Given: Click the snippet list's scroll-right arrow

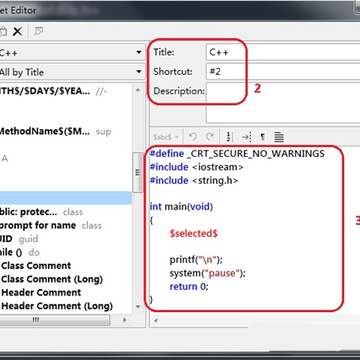Looking at the screenshot, I should 125,320.
